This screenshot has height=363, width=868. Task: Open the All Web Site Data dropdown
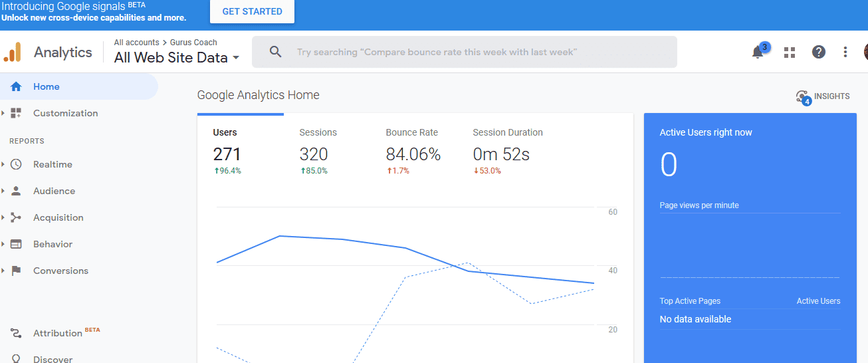coord(177,58)
